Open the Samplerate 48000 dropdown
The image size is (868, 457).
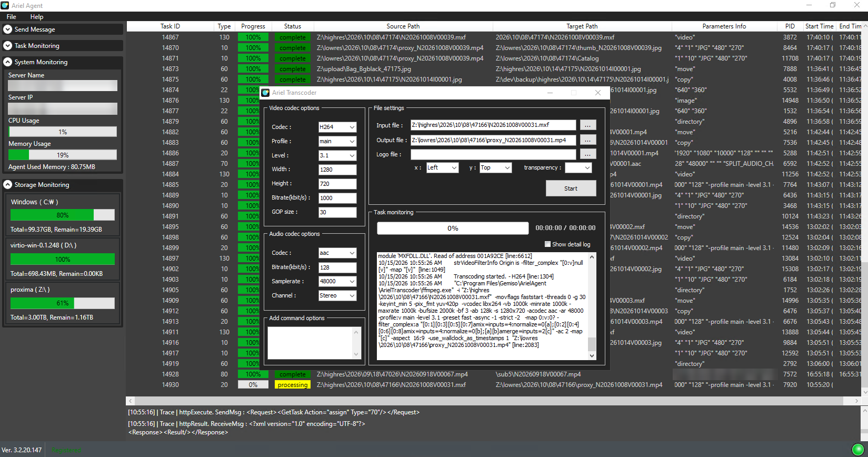point(337,282)
